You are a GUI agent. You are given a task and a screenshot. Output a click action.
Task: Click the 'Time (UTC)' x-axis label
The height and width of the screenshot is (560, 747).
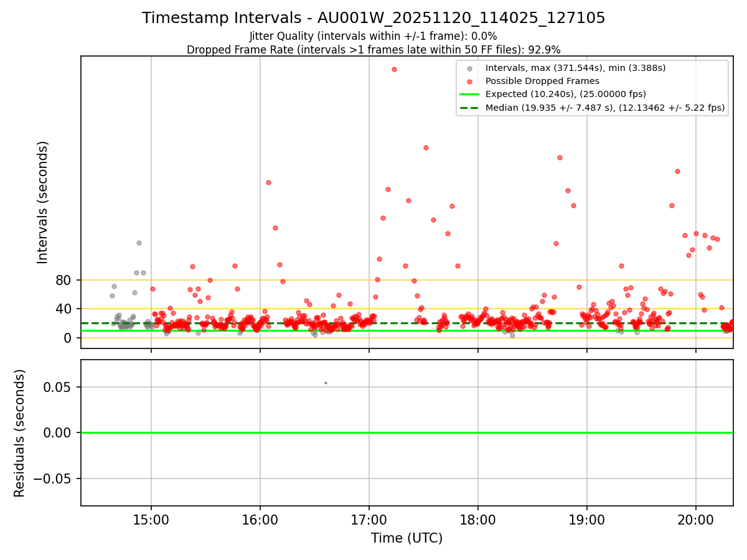406,538
